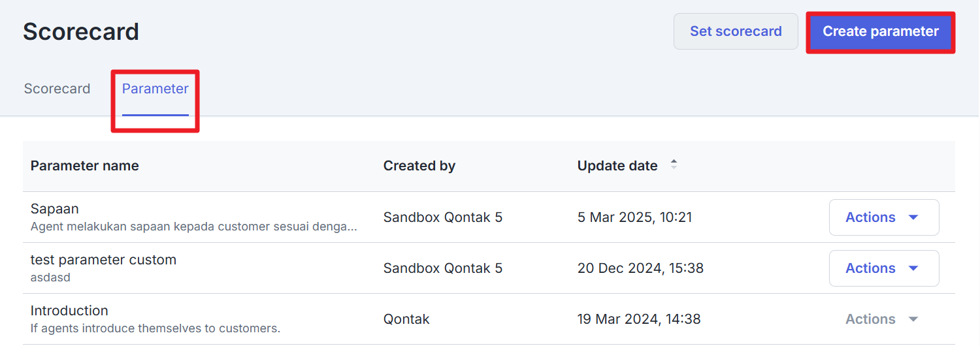Image resolution: width=980 pixels, height=346 pixels.
Task: Click the 5 Mar 2025 update date cell
Action: click(x=634, y=217)
